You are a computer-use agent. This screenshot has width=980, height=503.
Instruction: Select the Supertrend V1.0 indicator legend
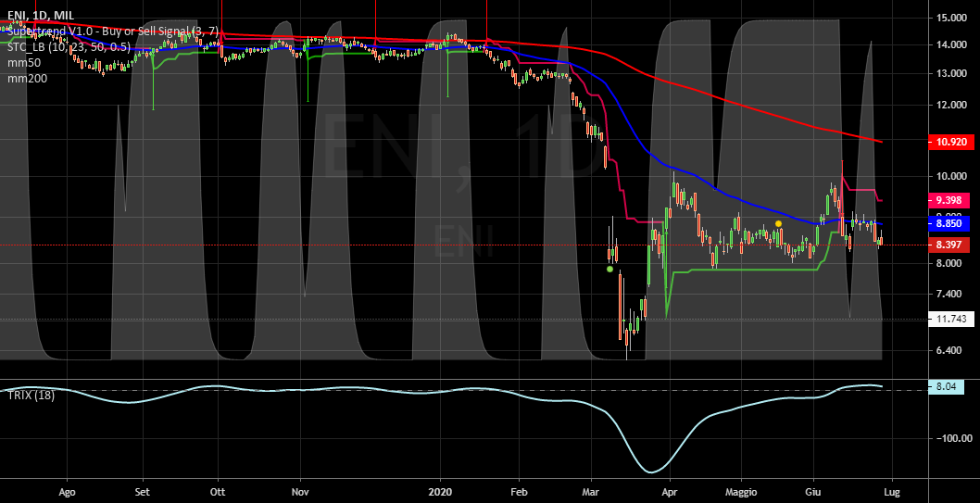point(113,31)
